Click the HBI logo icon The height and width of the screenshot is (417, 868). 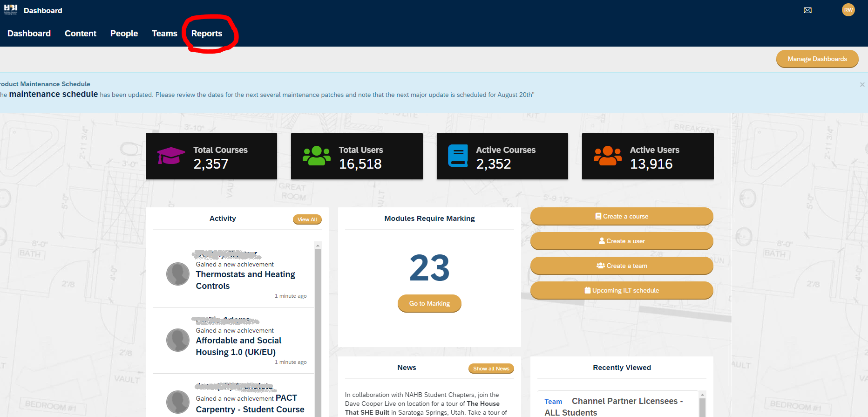[10, 10]
